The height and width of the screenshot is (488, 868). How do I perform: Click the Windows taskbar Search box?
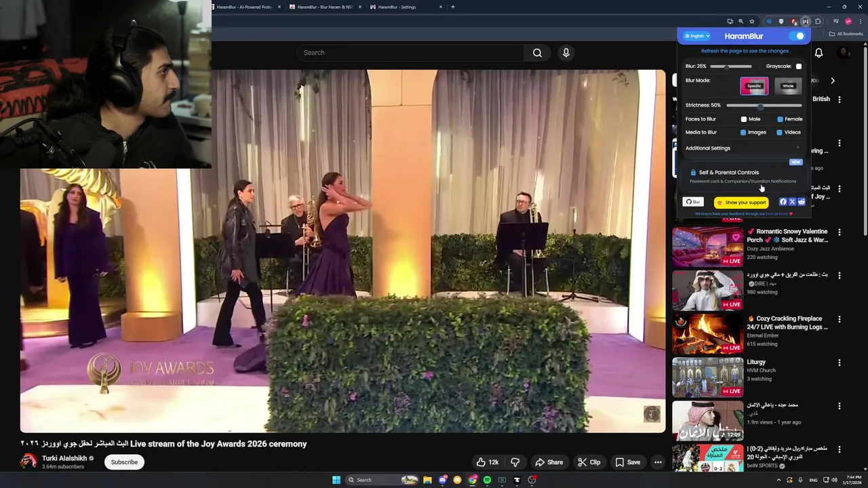(381, 480)
